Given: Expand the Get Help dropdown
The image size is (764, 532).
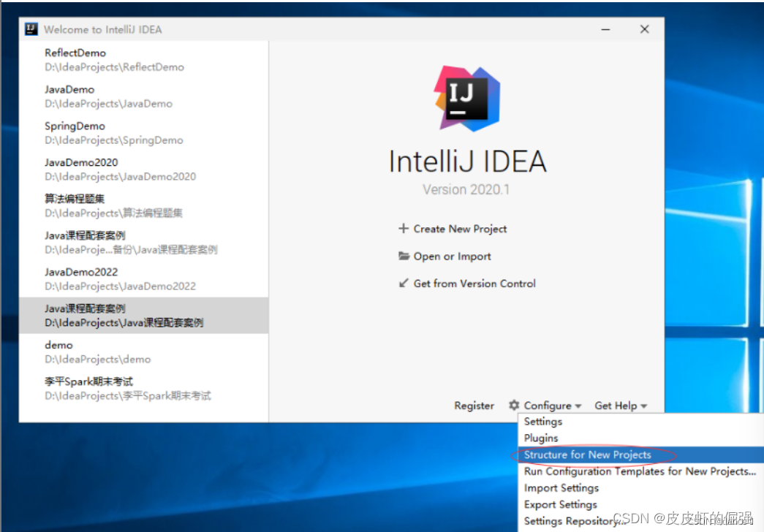Looking at the screenshot, I should 620,406.
